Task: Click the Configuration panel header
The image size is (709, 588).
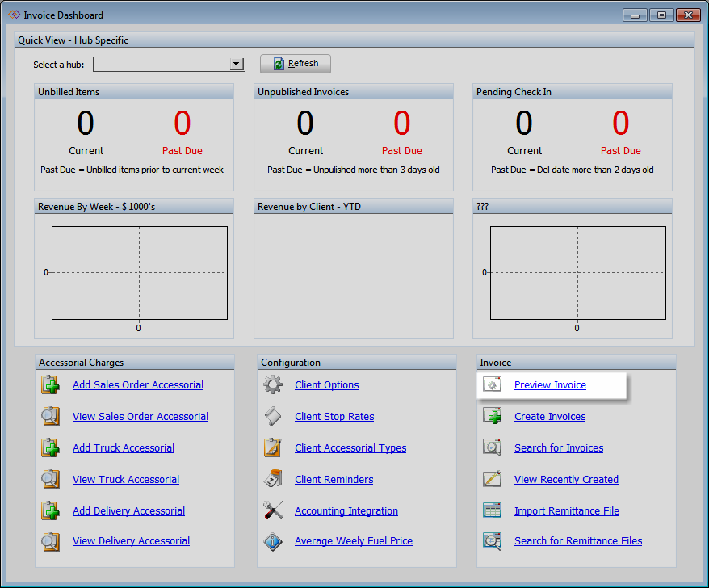Action: tap(357, 363)
